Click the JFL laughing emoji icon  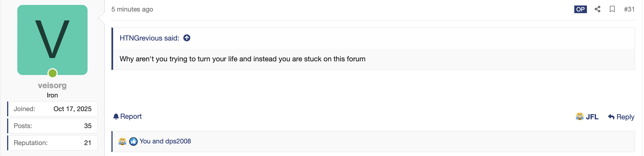pos(579,117)
